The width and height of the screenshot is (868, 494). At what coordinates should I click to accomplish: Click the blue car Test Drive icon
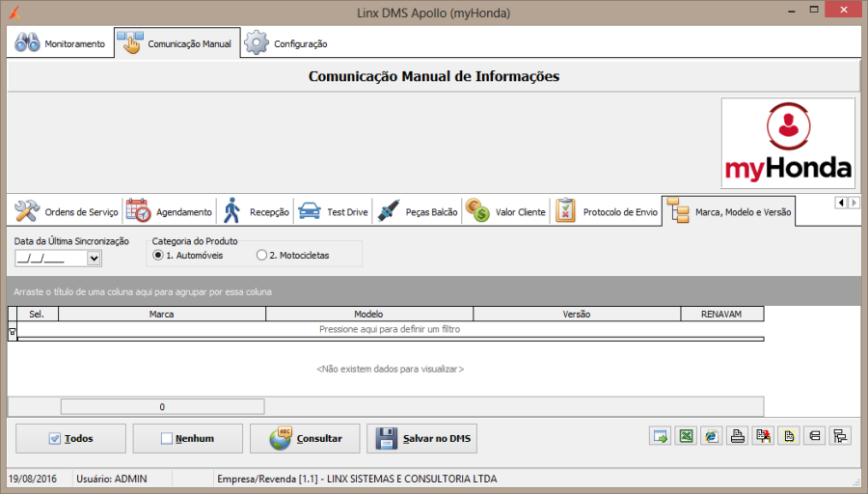[310, 211]
